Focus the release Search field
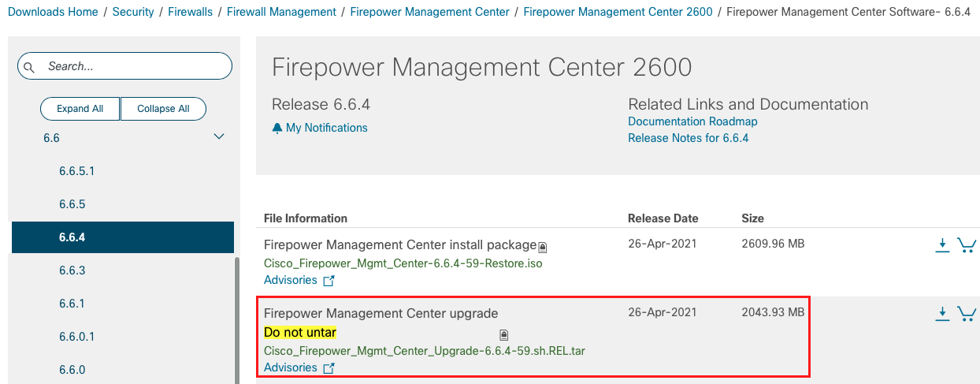Viewport: 980px width, 384px height. point(124,66)
